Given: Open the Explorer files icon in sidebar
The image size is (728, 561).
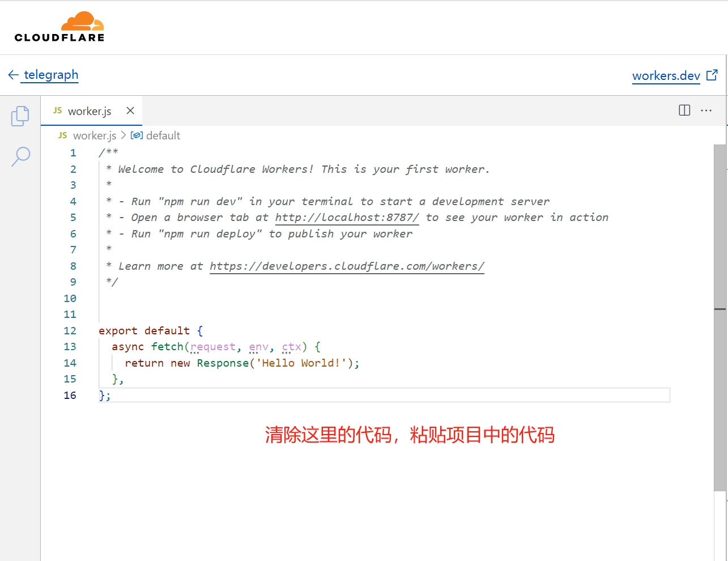Looking at the screenshot, I should pos(20,116).
